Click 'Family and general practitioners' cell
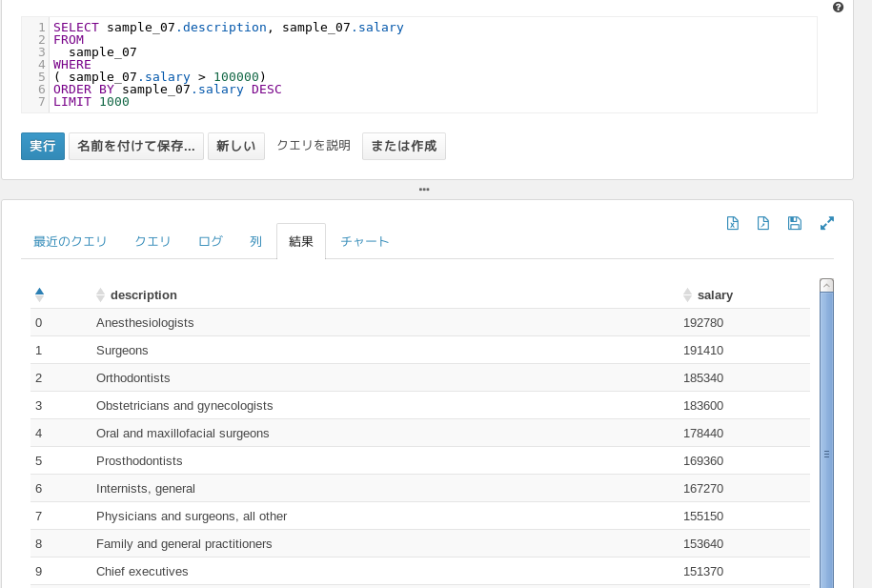The width and height of the screenshot is (872, 588). pyautogui.click(x=184, y=544)
